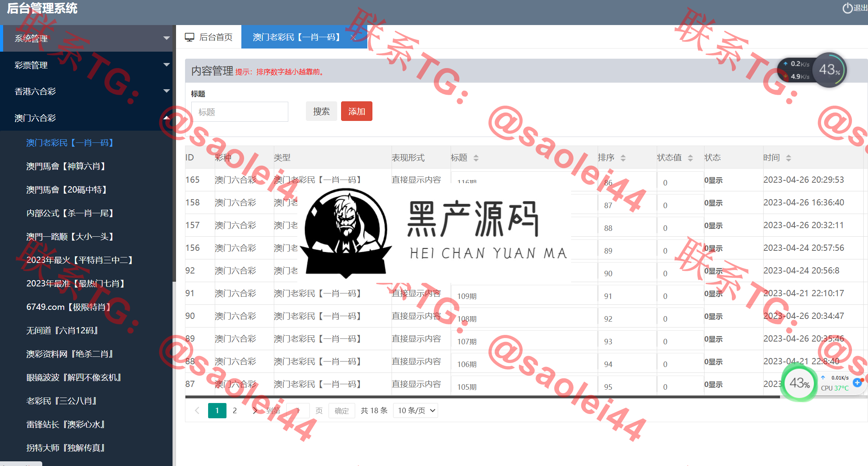Click the monitor icon beside 后台首页
Screen dimensions: 868x466
click(189, 37)
